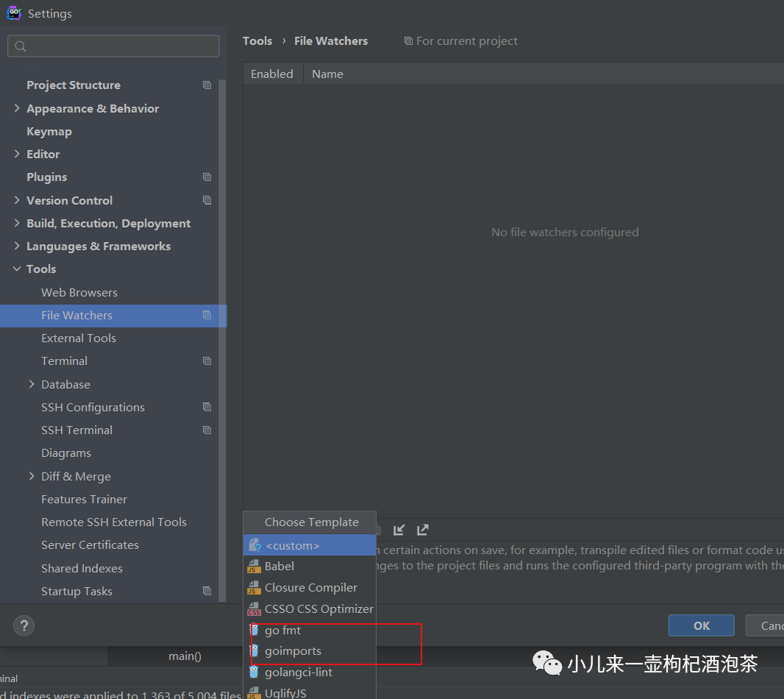Choose the Closure Compiler template

[310, 587]
